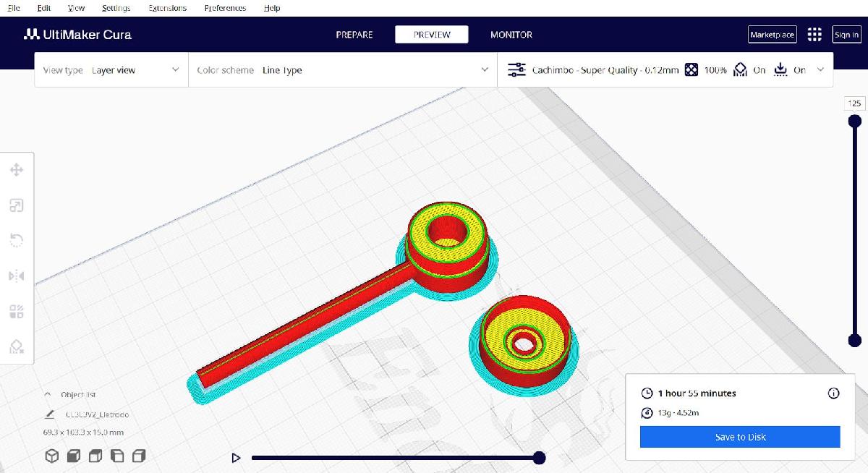Open the application grid switcher icon
This screenshot has height=473, width=868.
click(814, 35)
